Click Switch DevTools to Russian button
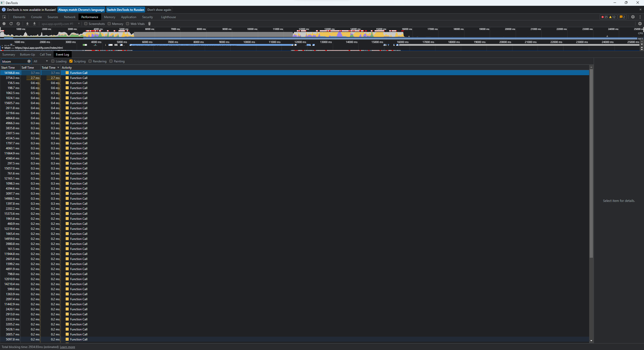 click(126, 10)
